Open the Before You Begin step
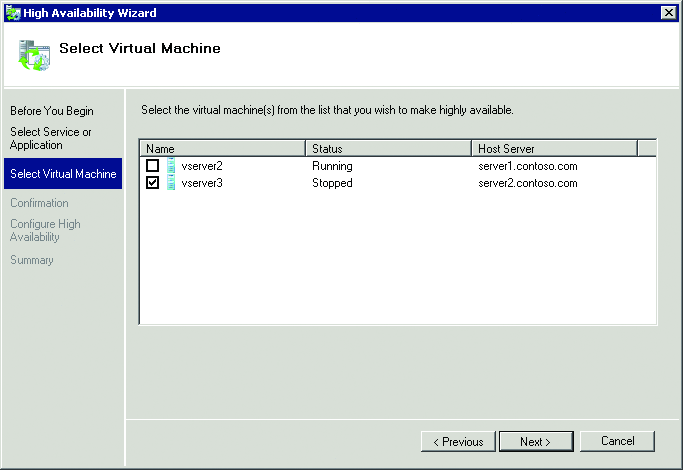This screenshot has height=470, width=683. (52, 111)
